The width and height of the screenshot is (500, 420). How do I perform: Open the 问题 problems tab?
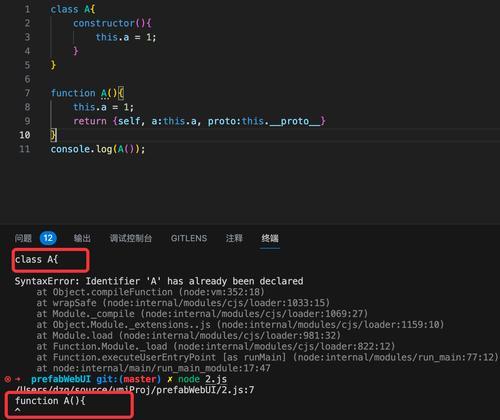[23, 238]
